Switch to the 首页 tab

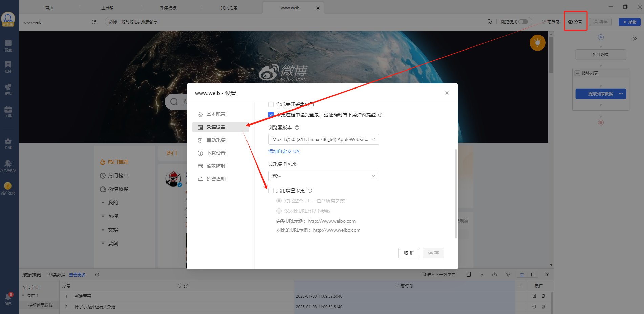coord(49,8)
